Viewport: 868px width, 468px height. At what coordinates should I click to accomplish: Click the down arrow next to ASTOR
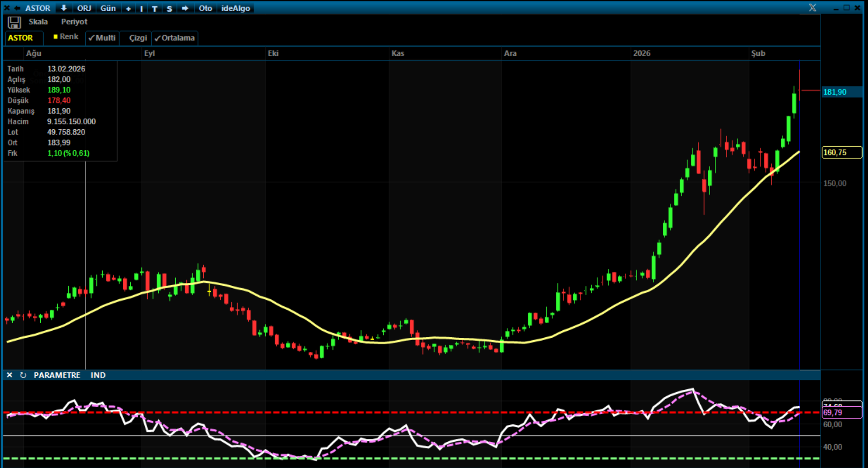coord(64,8)
